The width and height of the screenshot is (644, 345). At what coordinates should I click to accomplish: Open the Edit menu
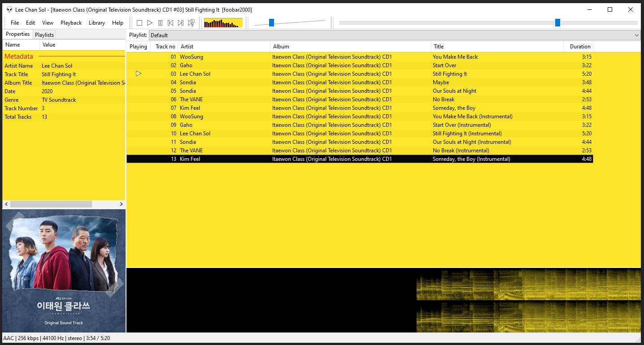[x=30, y=23]
